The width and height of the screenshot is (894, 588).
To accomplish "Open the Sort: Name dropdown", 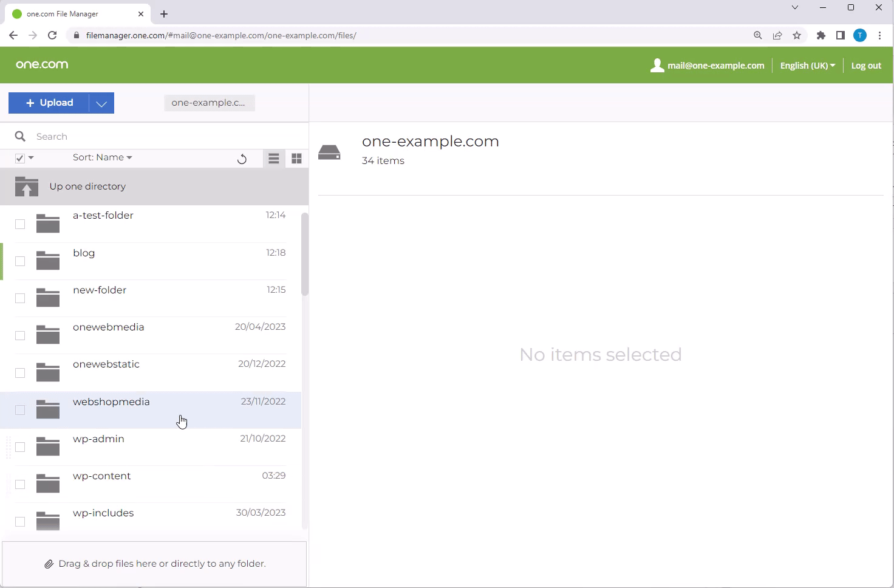I will coord(102,157).
